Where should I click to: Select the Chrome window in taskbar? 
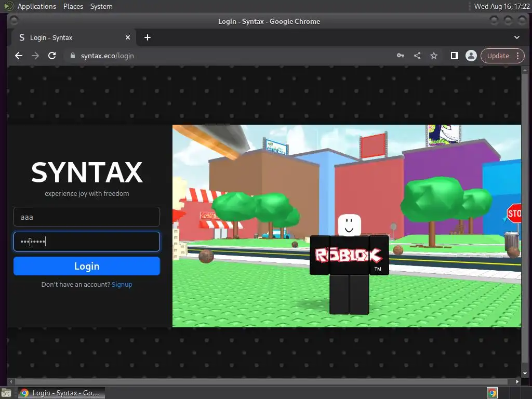pos(61,393)
